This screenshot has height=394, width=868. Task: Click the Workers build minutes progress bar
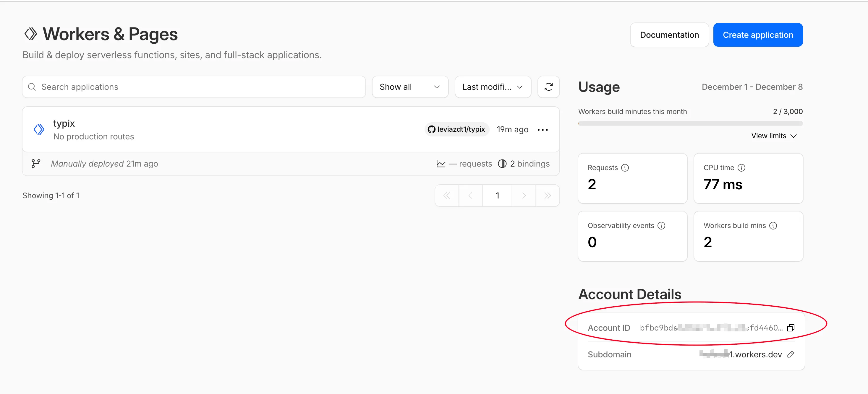[x=690, y=123]
